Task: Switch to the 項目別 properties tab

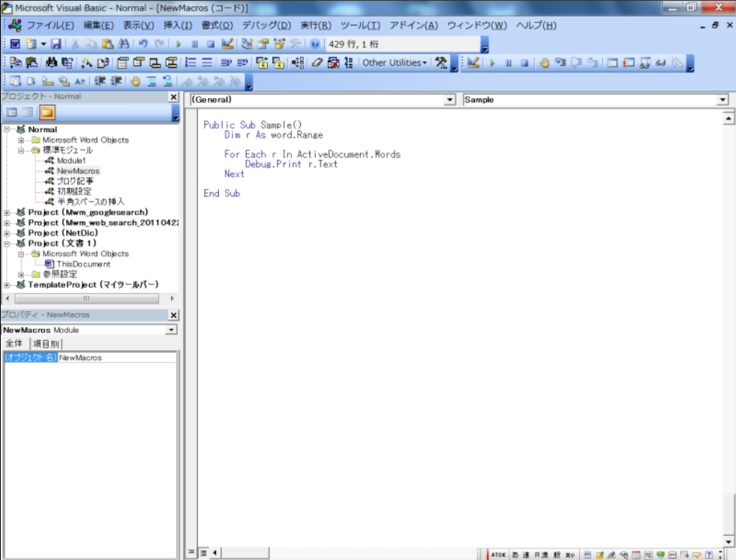Action: point(46,343)
